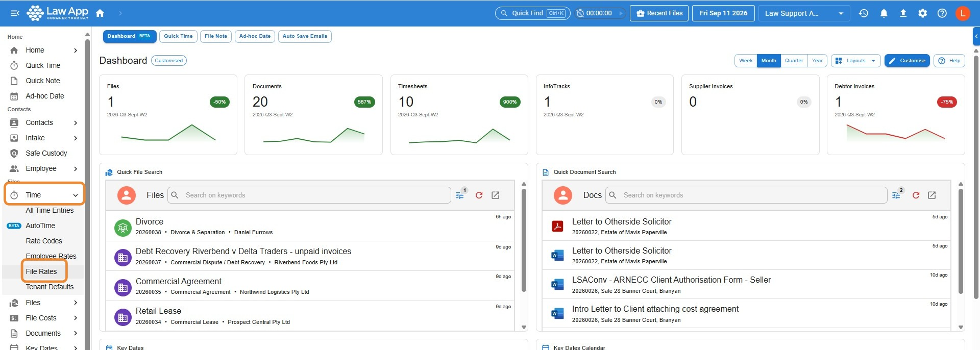Open settings gear icon in header
This screenshot has height=350, width=980.
tap(922, 13)
